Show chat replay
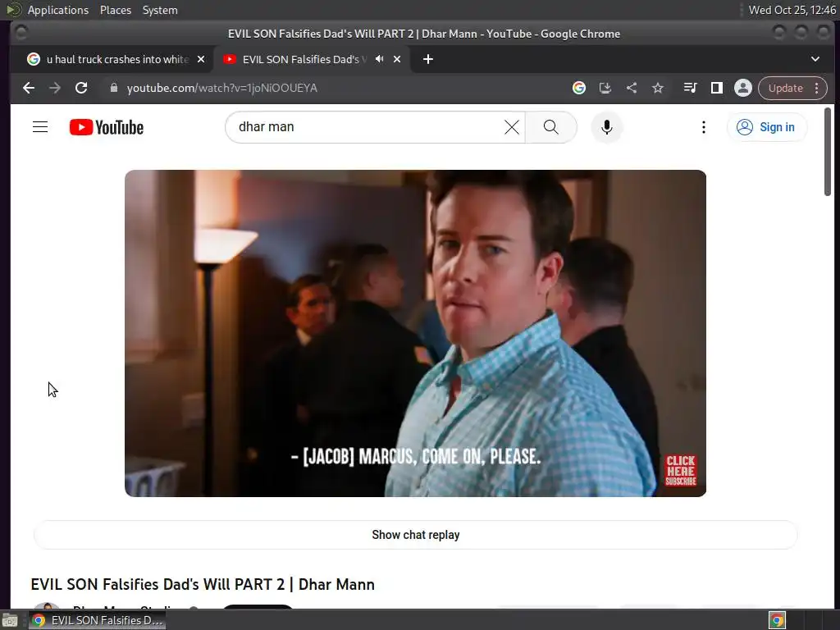This screenshot has height=630, width=840. 415,535
